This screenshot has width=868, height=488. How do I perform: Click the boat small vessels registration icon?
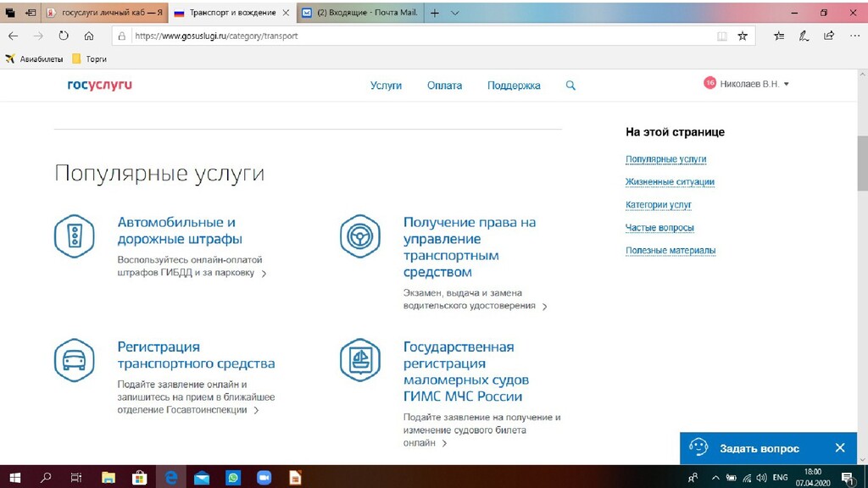359,360
